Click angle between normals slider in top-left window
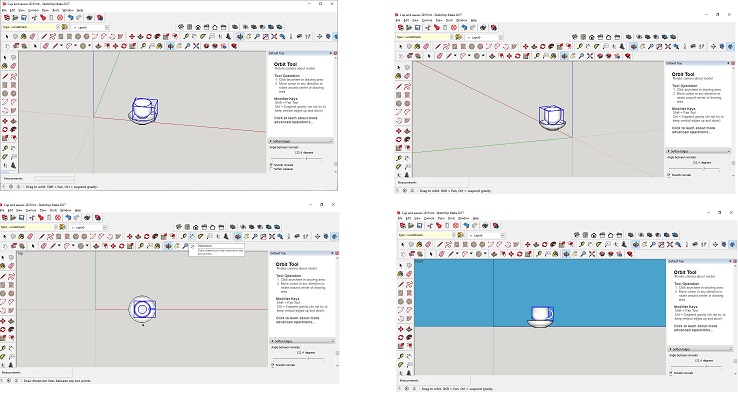The width and height of the screenshot is (738, 396). 296,158
